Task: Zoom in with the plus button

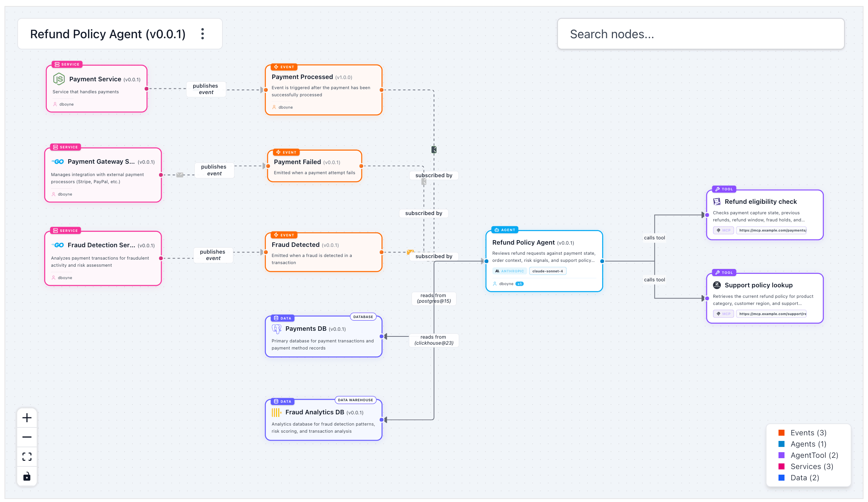Action: tap(27, 418)
